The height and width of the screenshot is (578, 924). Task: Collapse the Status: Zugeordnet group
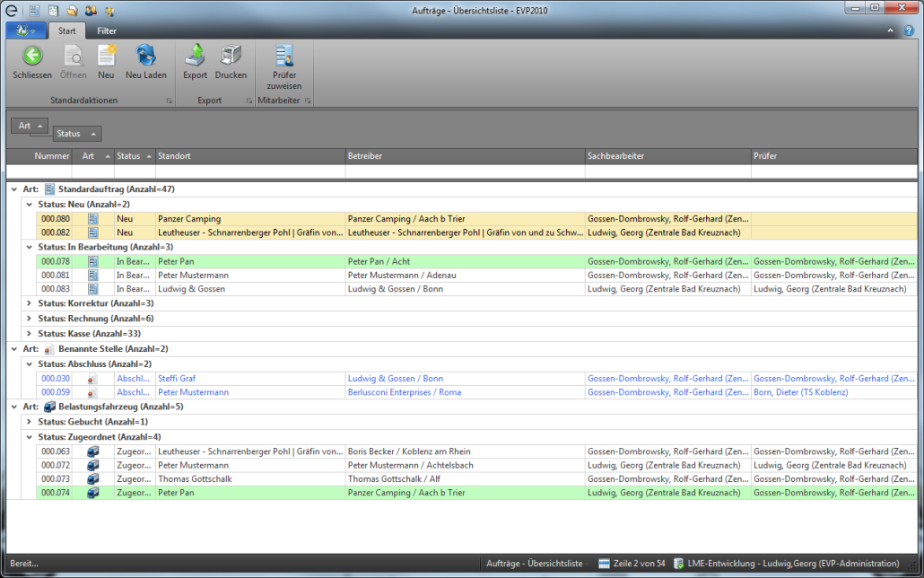point(29,437)
